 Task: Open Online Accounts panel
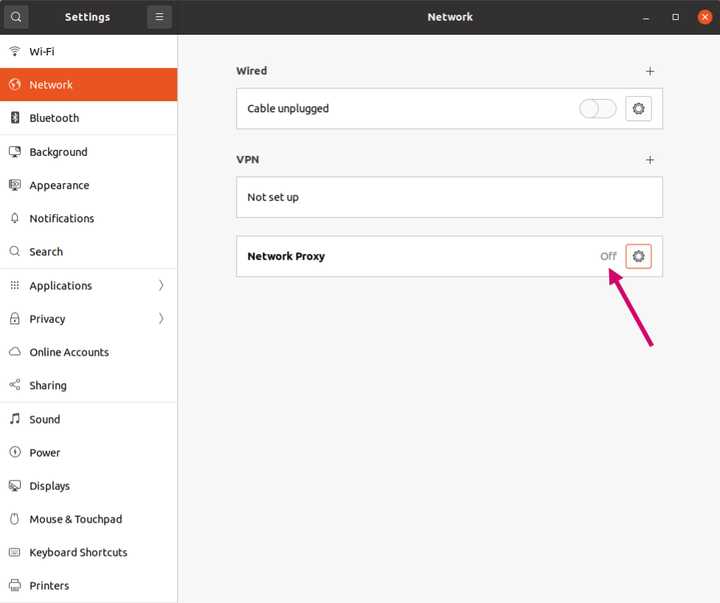(69, 352)
